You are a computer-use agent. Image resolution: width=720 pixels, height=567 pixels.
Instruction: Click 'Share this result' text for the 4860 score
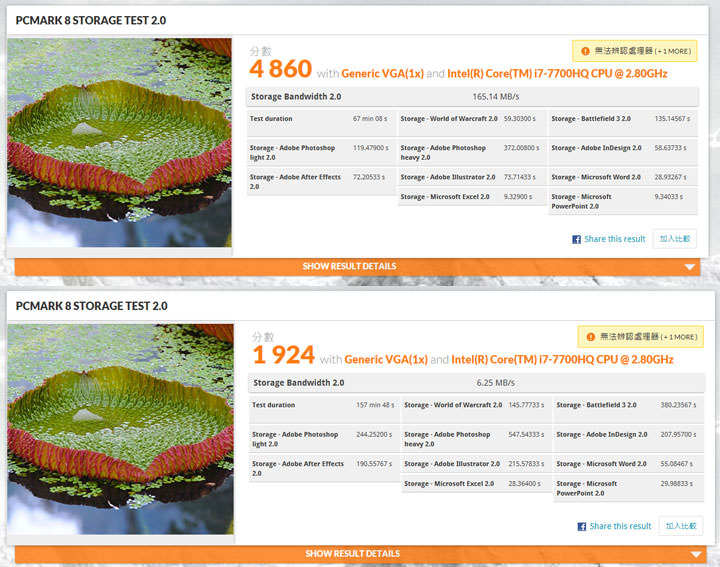coord(615,240)
